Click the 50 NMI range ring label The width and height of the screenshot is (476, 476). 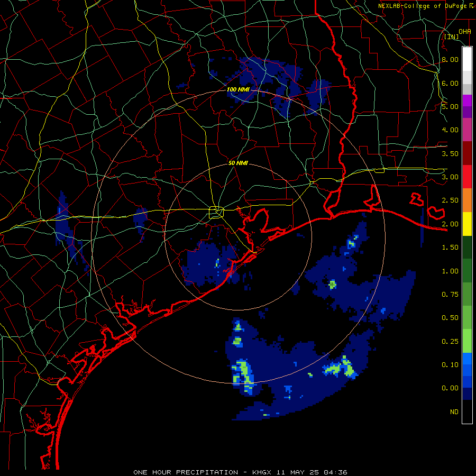click(238, 163)
